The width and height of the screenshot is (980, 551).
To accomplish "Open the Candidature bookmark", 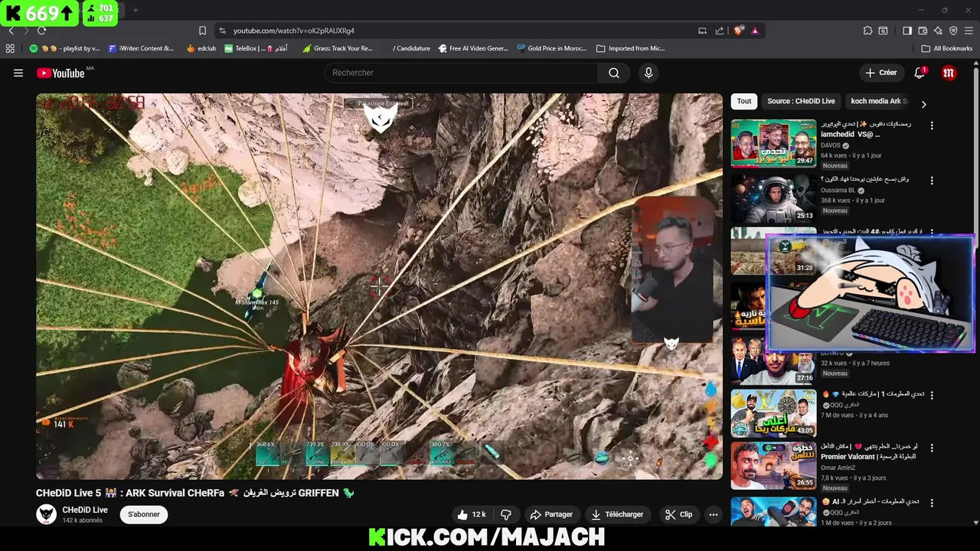I will 406,48.
